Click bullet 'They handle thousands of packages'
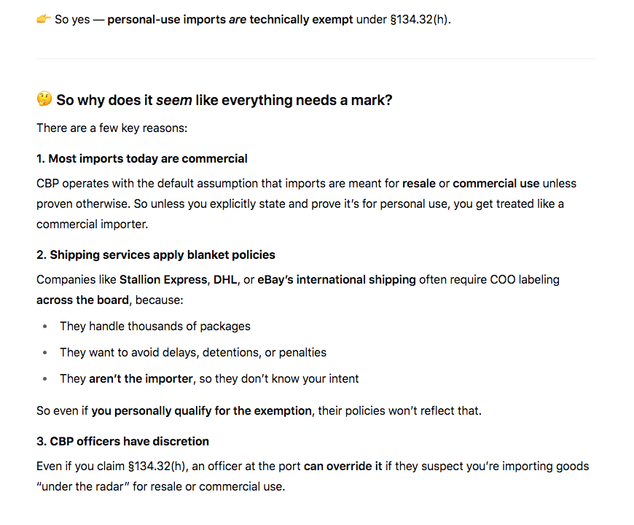The height and width of the screenshot is (525, 634). click(x=155, y=326)
